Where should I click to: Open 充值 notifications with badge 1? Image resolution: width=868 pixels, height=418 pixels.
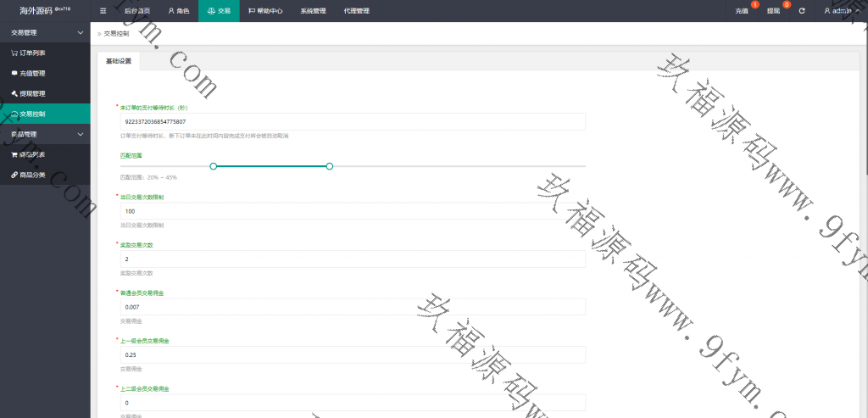coord(743,10)
